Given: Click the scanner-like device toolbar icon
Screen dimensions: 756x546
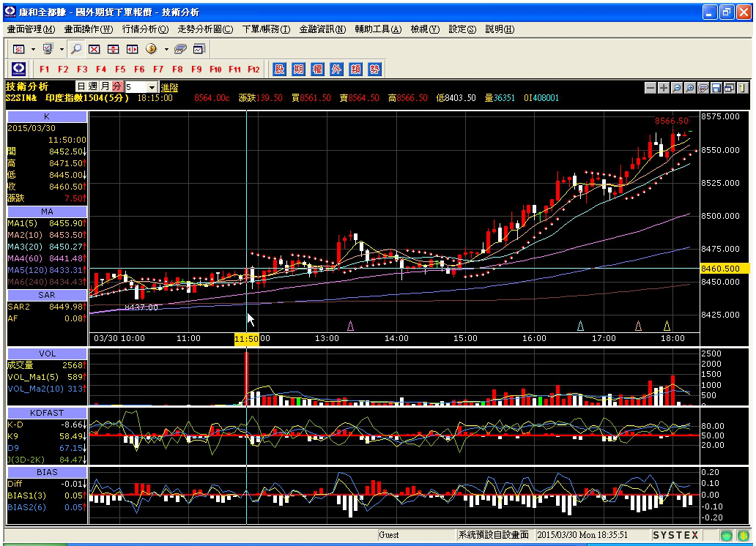Looking at the screenshot, I should (180, 49).
